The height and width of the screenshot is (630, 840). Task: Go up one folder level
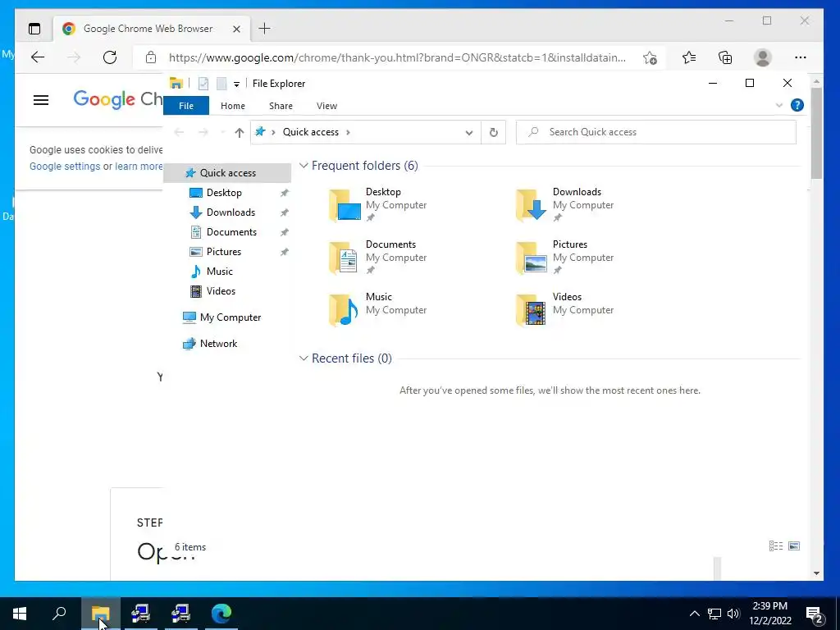239,132
